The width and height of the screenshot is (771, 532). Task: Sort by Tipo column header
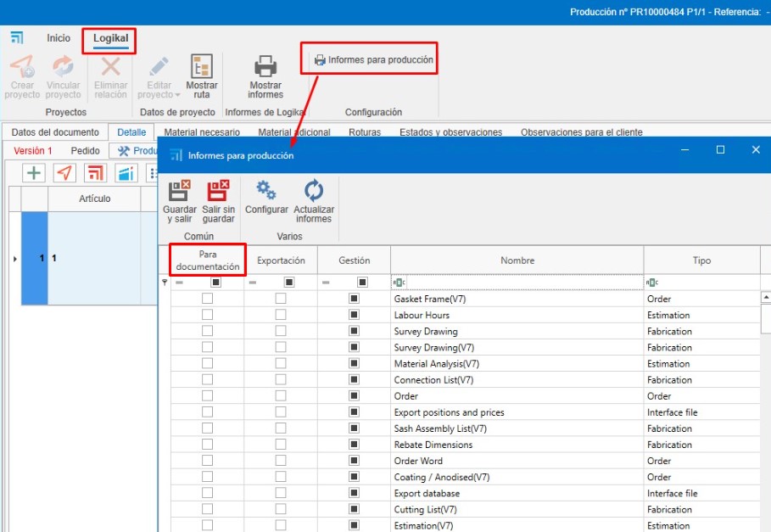click(701, 260)
